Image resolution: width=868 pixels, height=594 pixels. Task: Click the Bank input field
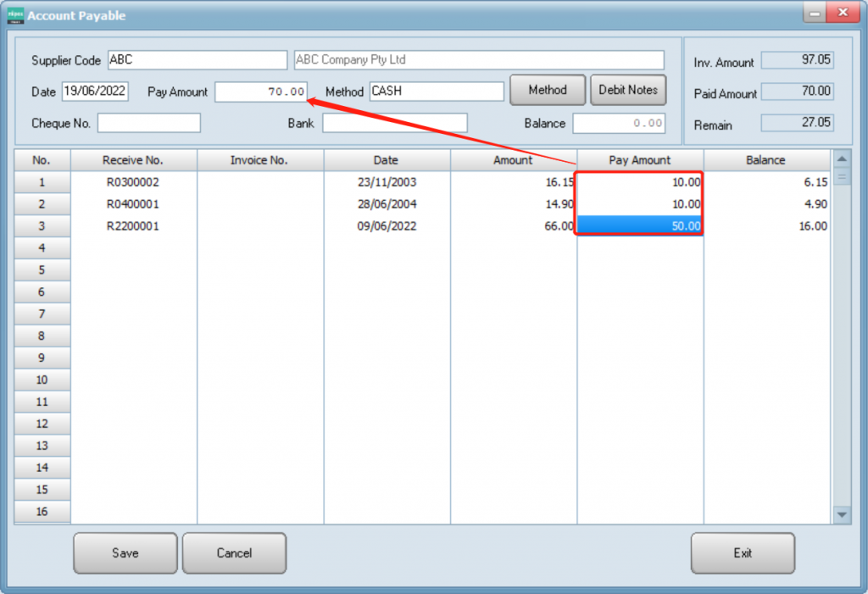click(394, 123)
